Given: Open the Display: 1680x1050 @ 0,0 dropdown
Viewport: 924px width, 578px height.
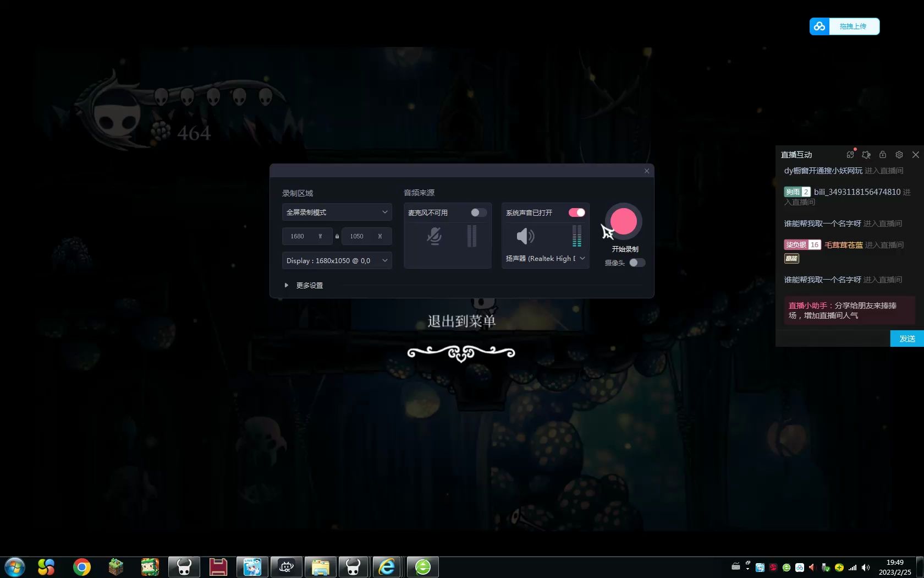Looking at the screenshot, I should (337, 260).
